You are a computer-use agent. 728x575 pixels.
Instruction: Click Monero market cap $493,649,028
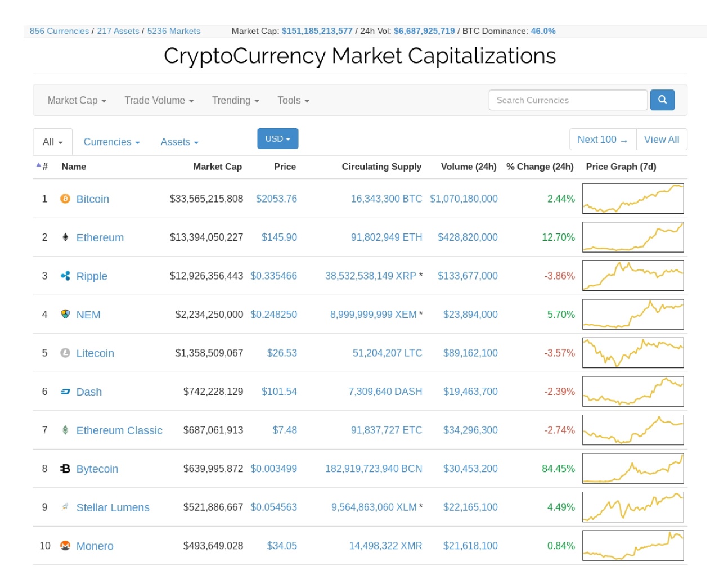point(213,546)
